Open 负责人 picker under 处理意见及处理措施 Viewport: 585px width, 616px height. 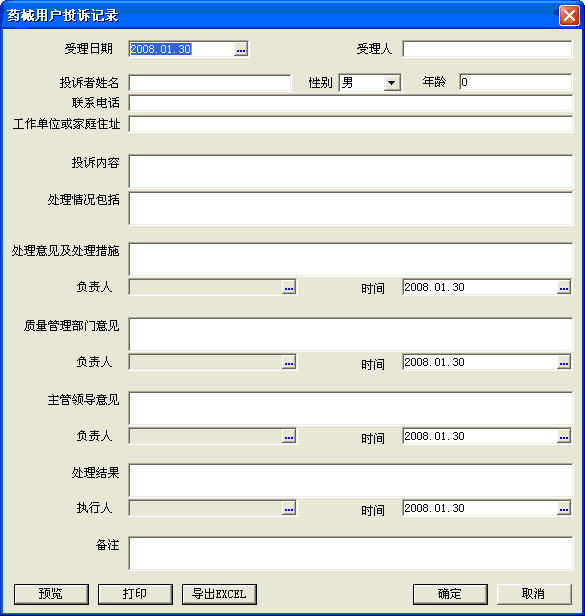pos(289,288)
